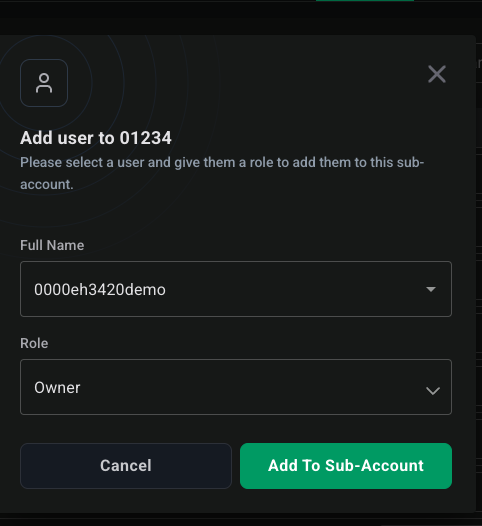The image size is (482, 526).
Task: Click empty space between description and Full Name
Action: (x=236, y=215)
